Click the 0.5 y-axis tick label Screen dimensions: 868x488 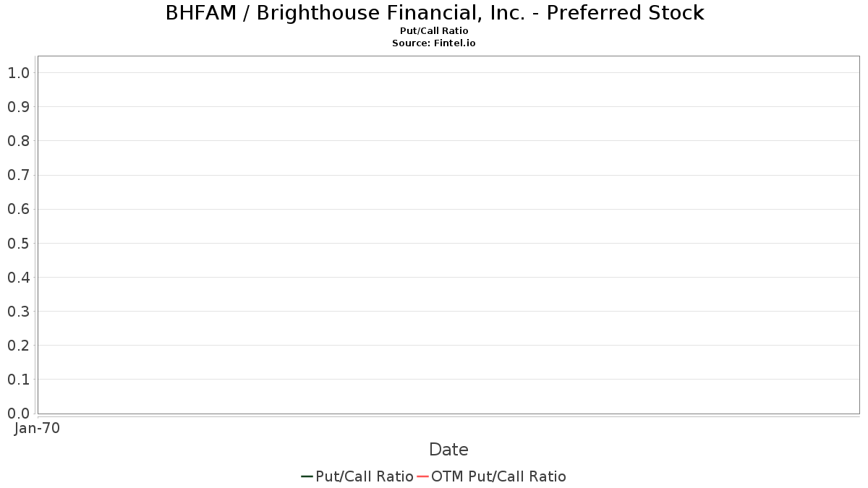18,244
